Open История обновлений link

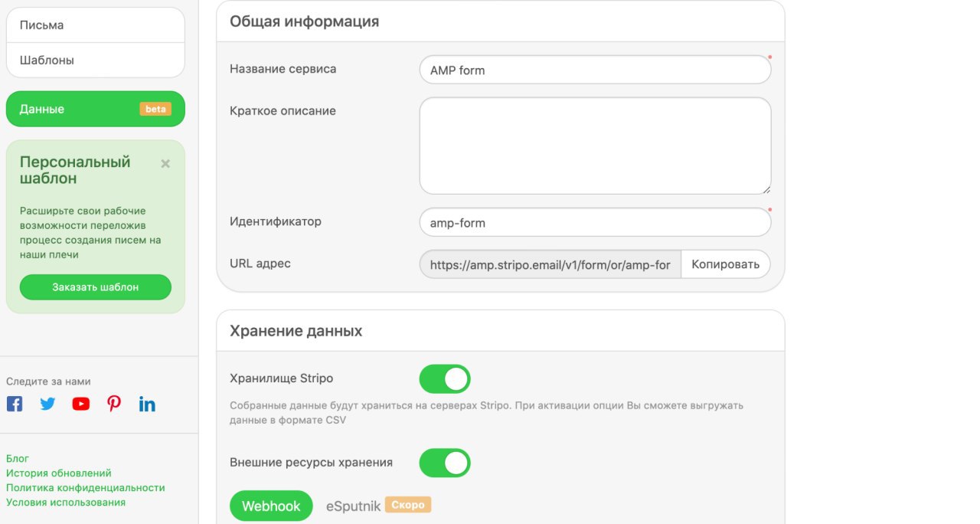click(x=59, y=473)
